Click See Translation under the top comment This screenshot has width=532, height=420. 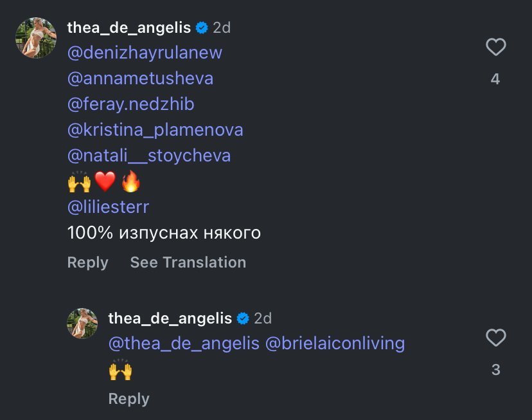(188, 262)
